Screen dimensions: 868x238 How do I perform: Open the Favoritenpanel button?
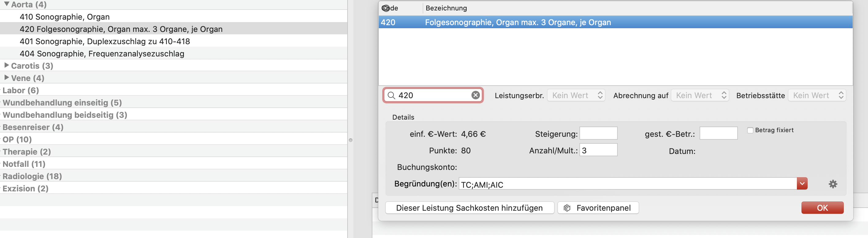(598, 208)
